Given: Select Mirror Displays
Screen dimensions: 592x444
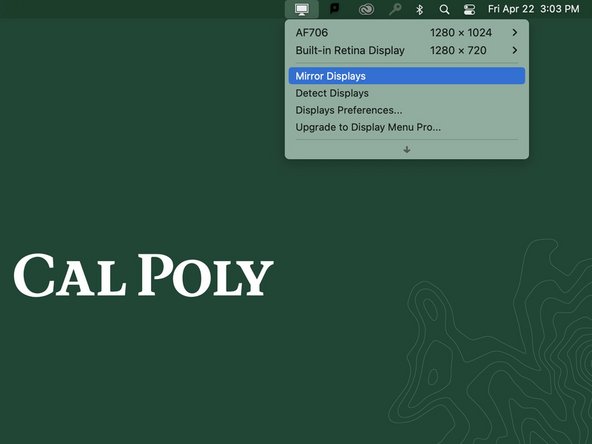Looking at the screenshot, I should tap(407, 76).
